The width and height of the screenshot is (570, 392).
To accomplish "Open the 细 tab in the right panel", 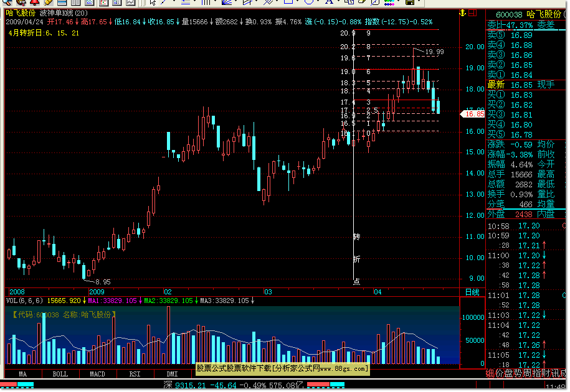I will (490, 373).
